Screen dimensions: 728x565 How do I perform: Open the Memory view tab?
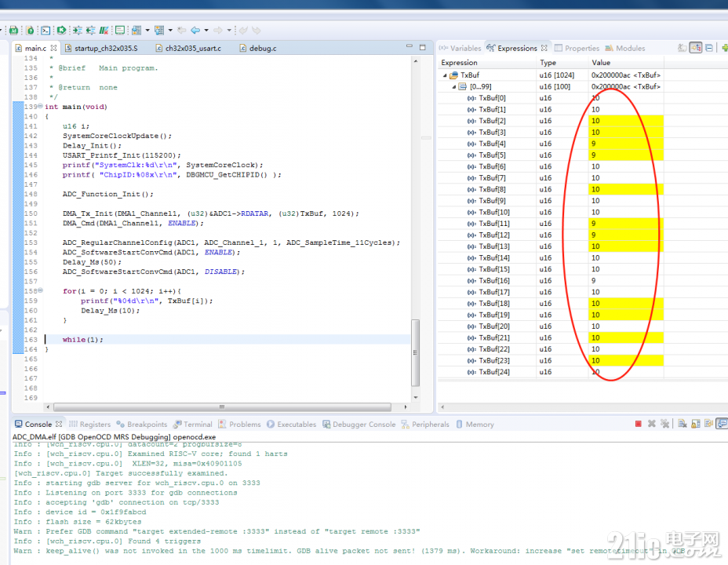pos(475,425)
